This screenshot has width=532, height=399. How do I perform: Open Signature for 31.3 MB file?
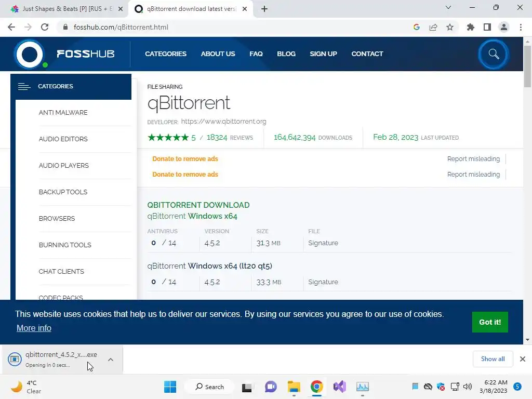323,243
